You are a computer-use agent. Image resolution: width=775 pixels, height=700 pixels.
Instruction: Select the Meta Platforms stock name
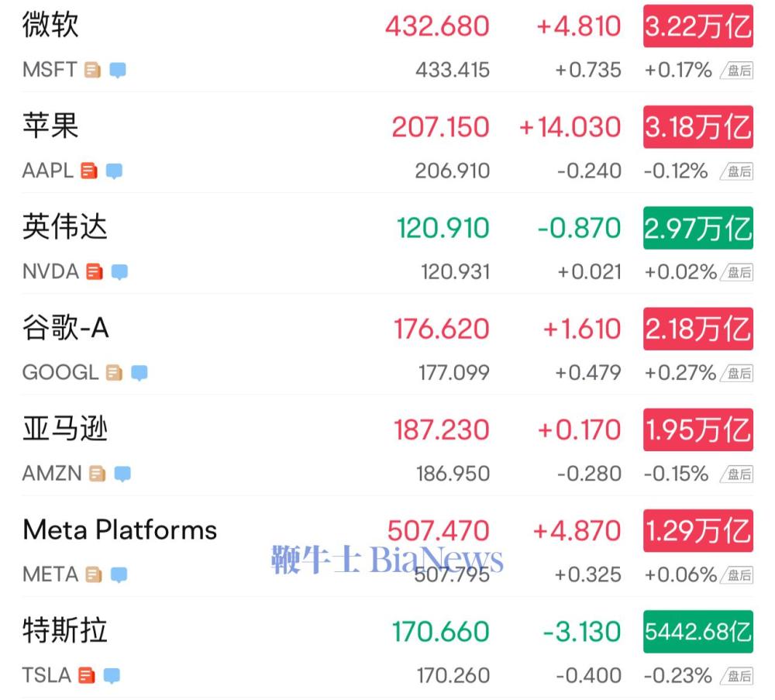click(120, 530)
